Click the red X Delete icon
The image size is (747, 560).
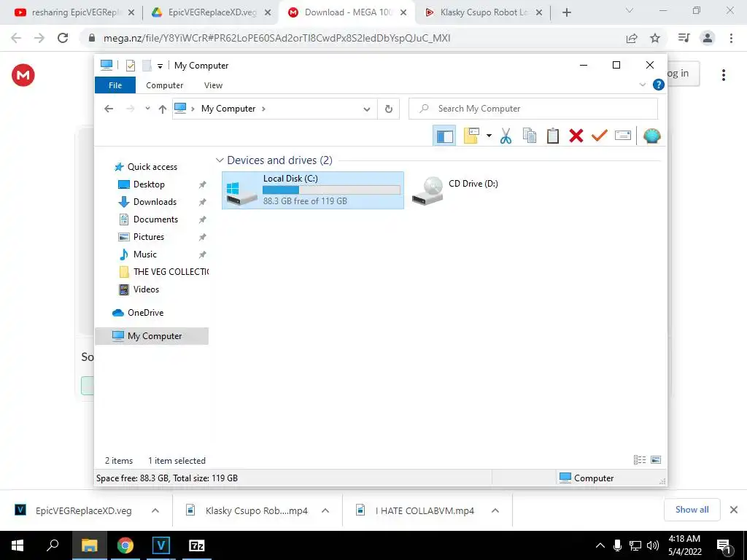pos(576,136)
